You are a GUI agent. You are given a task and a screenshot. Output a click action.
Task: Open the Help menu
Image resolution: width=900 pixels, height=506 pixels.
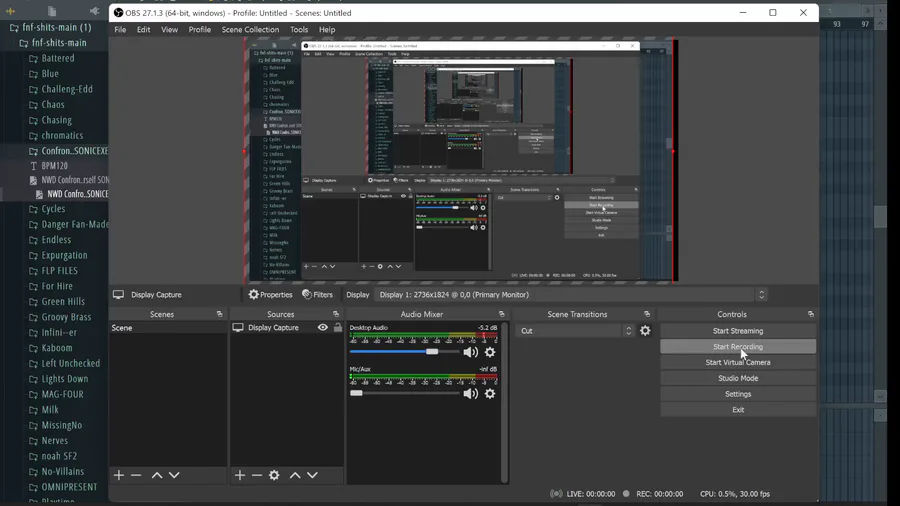[327, 29]
